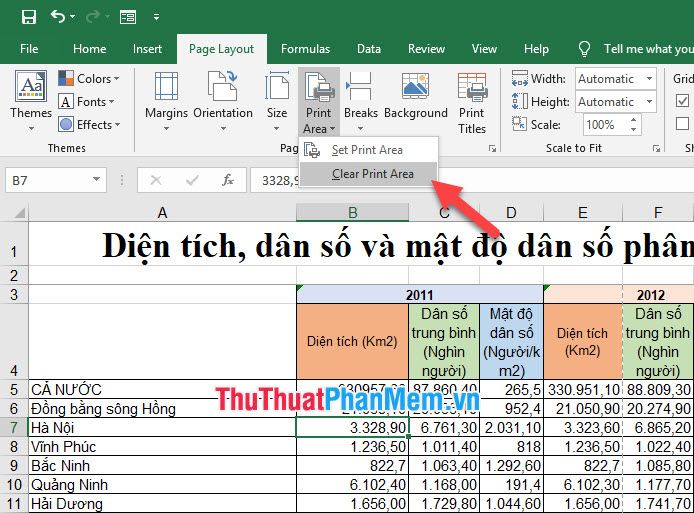694x513 pixels.
Task: Click the Background image icon
Action: click(x=416, y=95)
